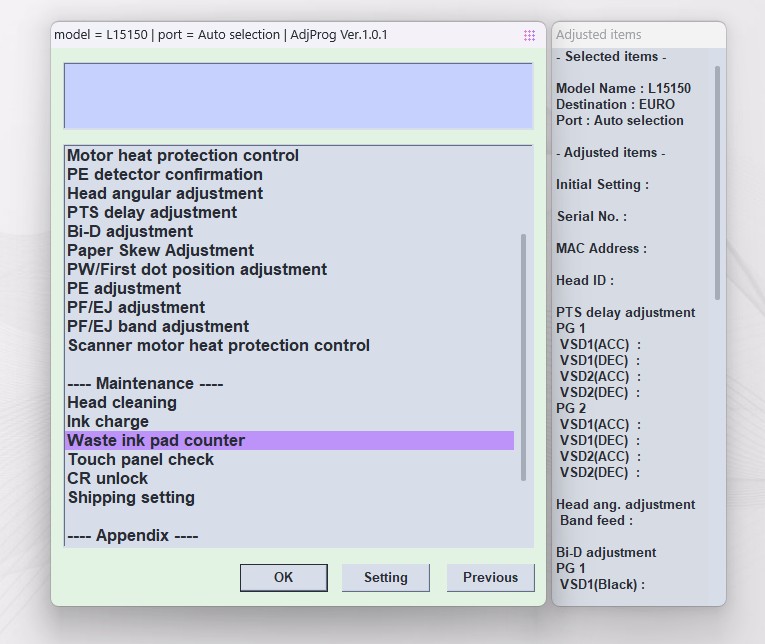Open the Setting button

[x=385, y=577]
